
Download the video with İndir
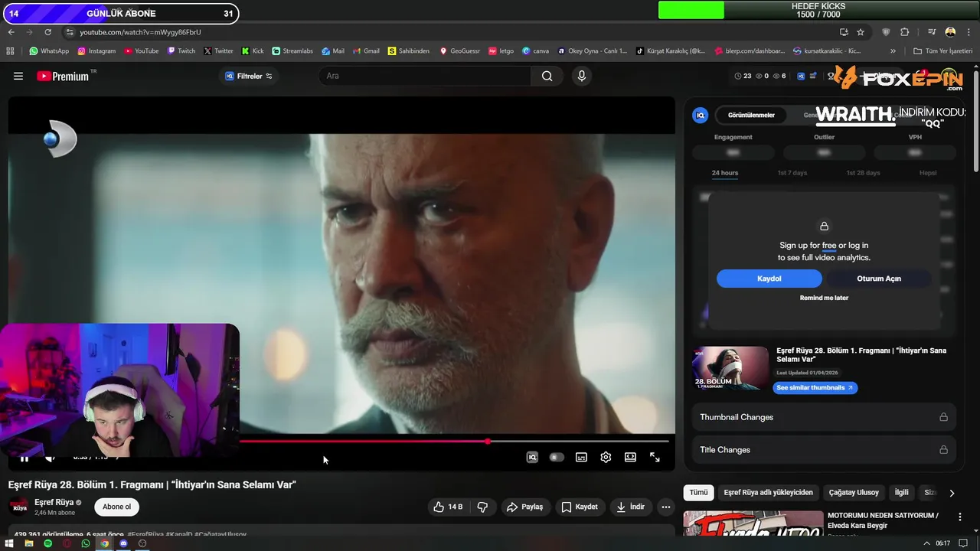coord(631,507)
